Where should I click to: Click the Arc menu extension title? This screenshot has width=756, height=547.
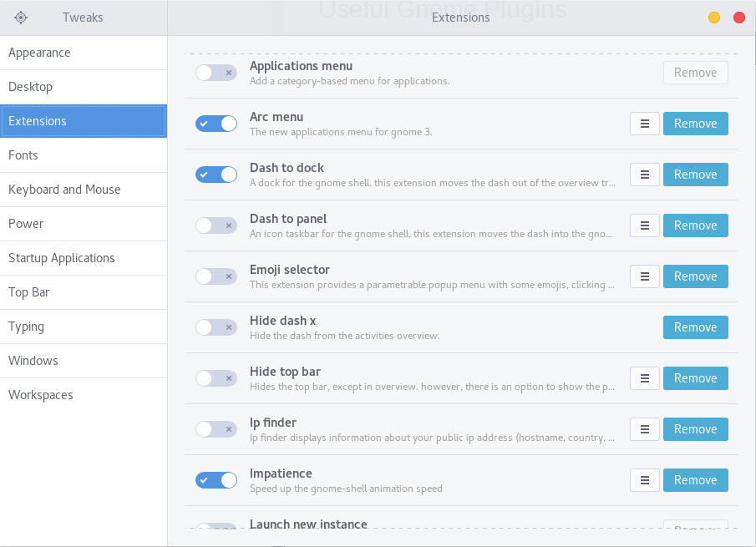click(x=277, y=117)
